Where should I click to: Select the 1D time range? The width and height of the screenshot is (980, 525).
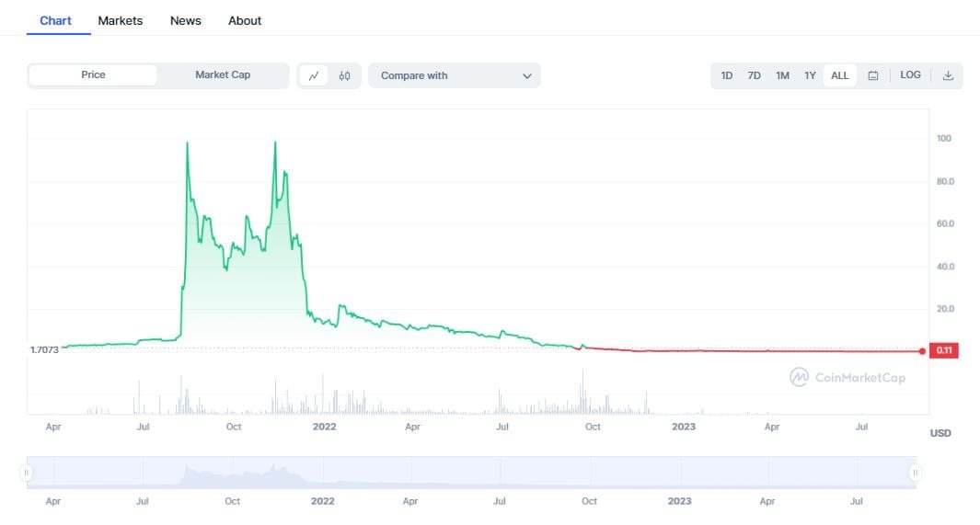pos(727,75)
